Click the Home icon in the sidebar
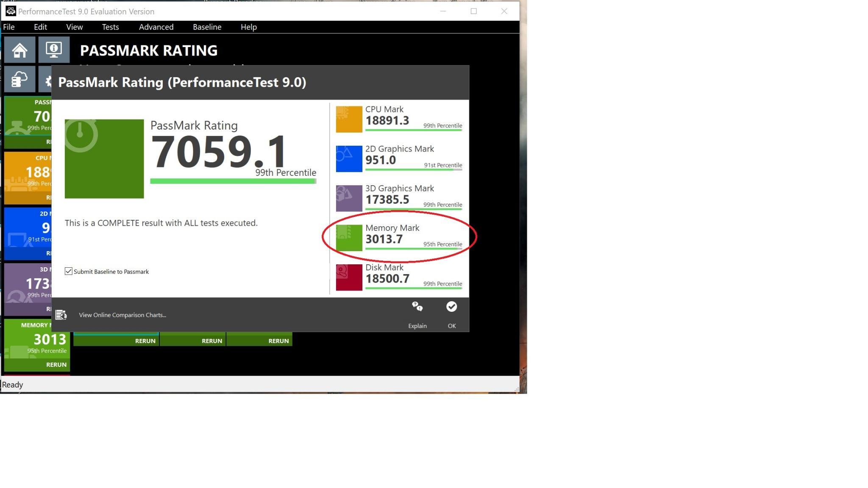This screenshot has height=488, width=868. [x=19, y=50]
